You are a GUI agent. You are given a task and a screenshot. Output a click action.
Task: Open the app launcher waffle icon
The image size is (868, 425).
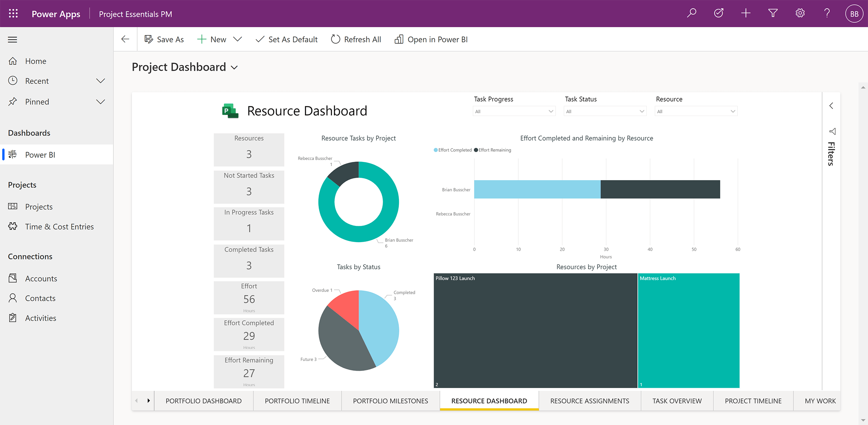click(13, 14)
